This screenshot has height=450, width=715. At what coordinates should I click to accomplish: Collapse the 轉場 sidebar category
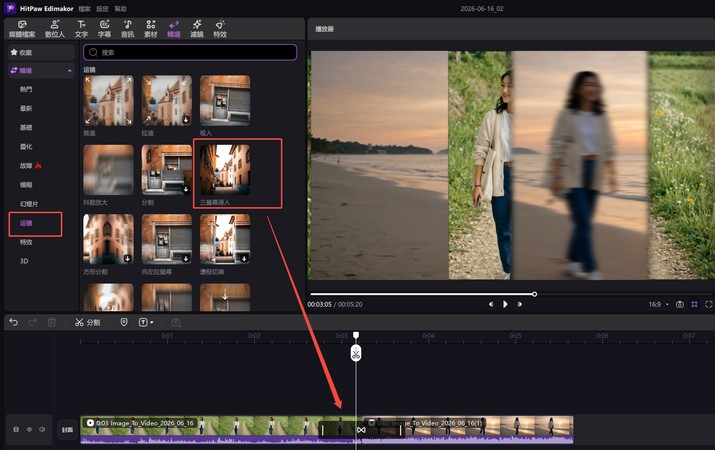point(70,71)
